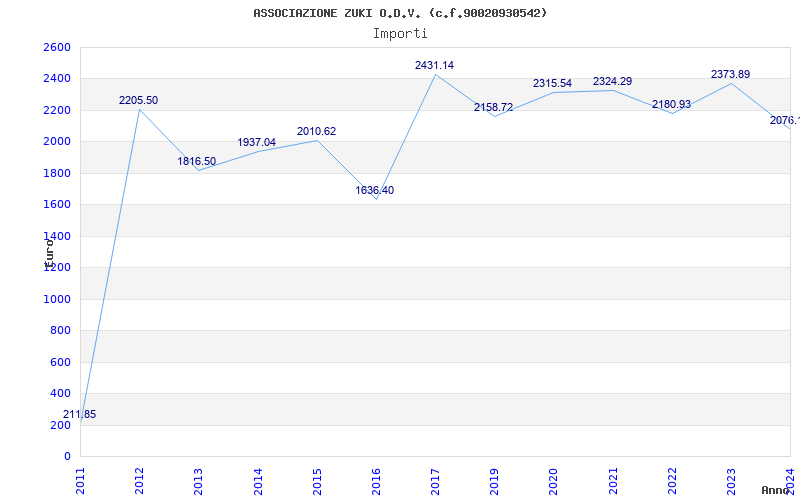
Task: Select data label 2158.72
Action: (493, 108)
